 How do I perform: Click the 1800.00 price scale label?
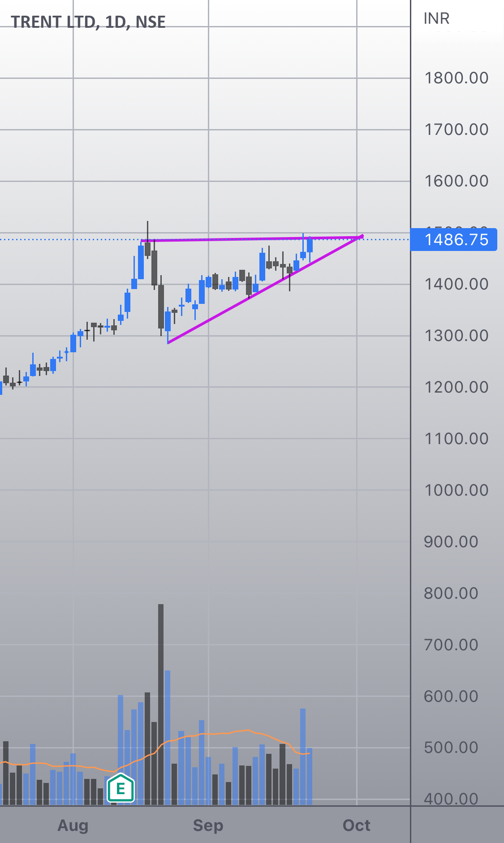click(x=457, y=78)
